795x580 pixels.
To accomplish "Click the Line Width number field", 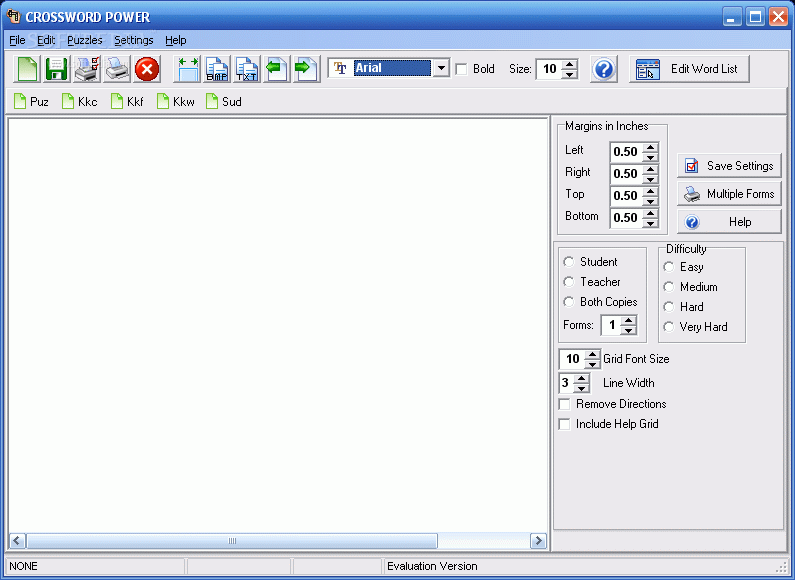I will [x=567, y=383].
